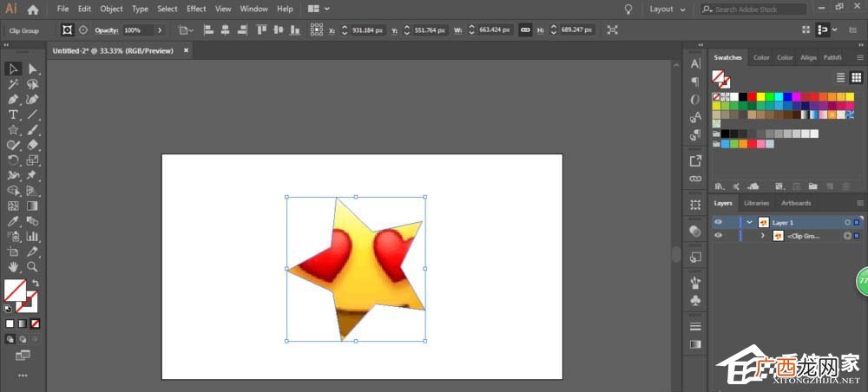Toggle visibility of Clip Group sublayer
This screenshot has height=392, width=868.
719,236
